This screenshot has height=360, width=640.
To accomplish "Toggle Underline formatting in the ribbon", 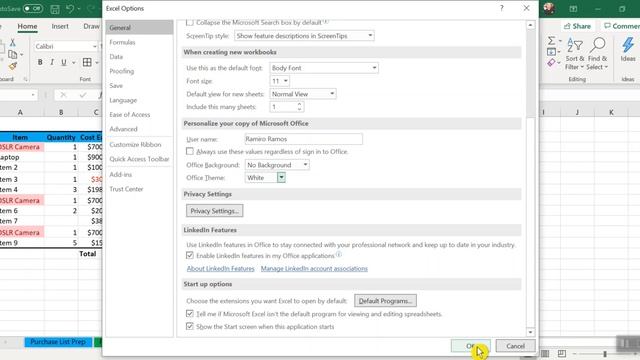I will [64, 62].
